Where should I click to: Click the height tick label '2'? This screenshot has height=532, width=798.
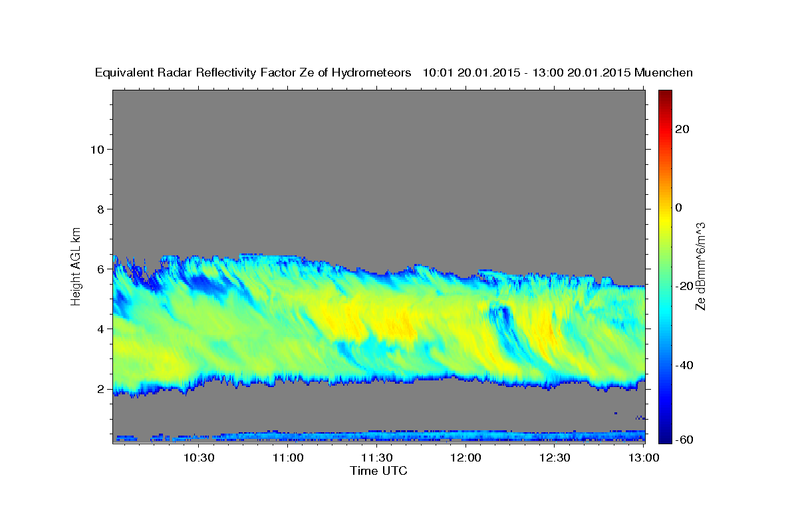click(99, 388)
